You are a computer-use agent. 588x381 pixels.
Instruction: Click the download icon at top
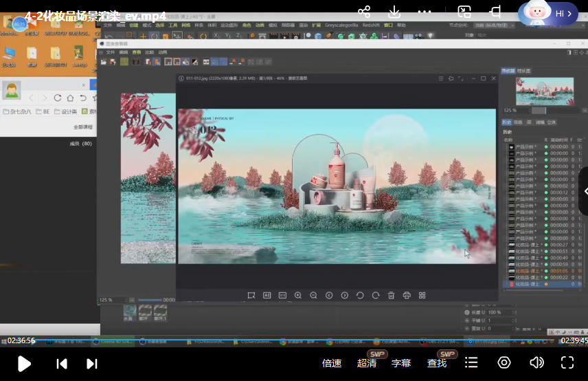394,12
